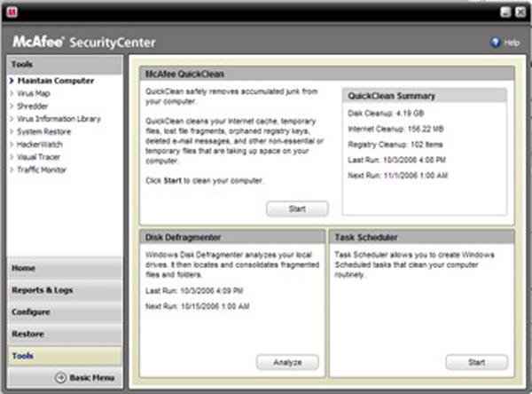The width and height of the screenshot is (532, 394).
Task: Click chevron beside Visual Tracer
Action: point(12,157)
